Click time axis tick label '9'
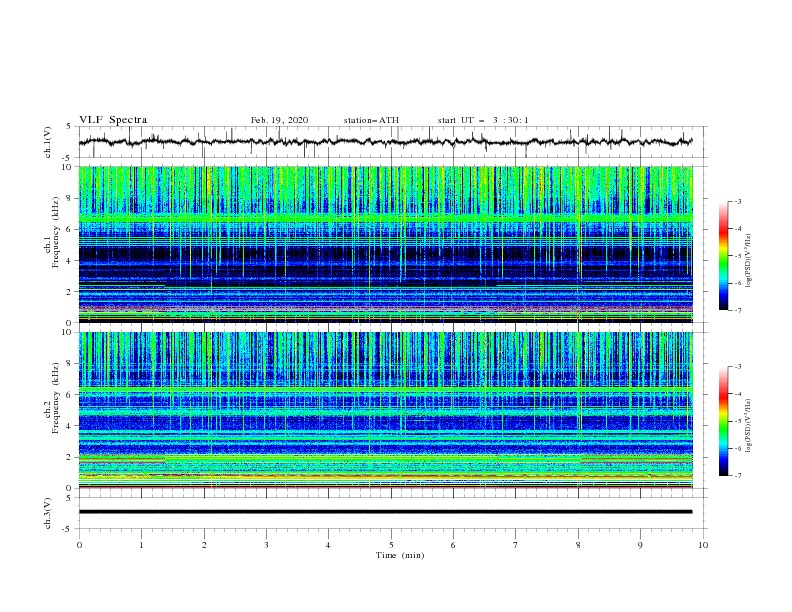 coord(640,545)
